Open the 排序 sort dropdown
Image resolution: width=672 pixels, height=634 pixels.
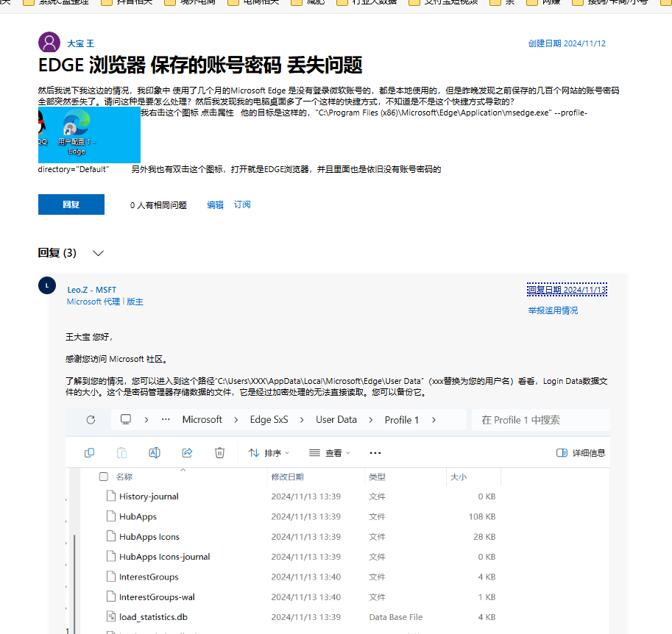pos(269,453)
